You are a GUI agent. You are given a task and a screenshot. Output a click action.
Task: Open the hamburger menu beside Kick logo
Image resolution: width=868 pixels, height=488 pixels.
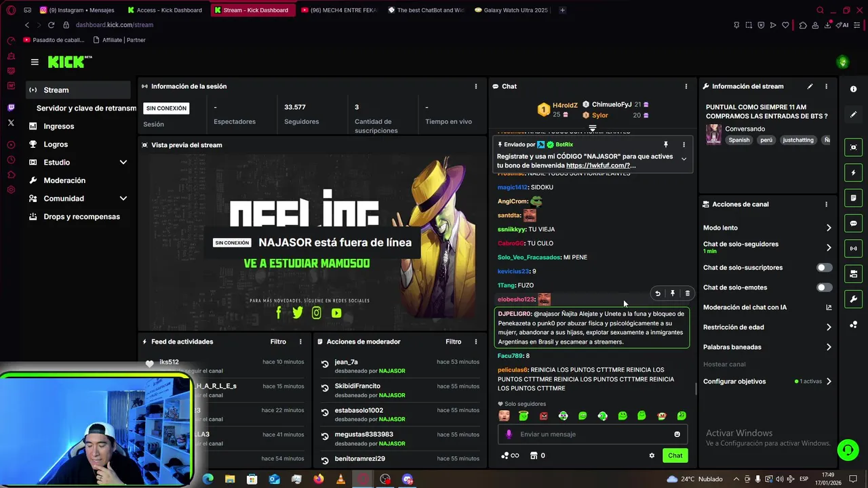tap(35, 62)
